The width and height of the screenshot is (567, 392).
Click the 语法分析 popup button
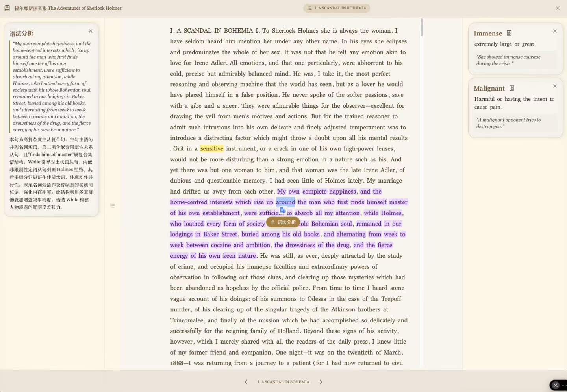(x=283, y=222)
